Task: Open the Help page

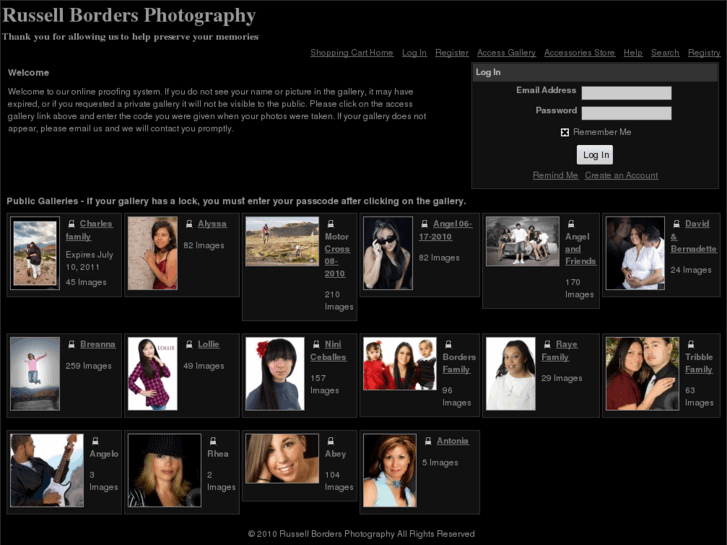Action: 633,53
